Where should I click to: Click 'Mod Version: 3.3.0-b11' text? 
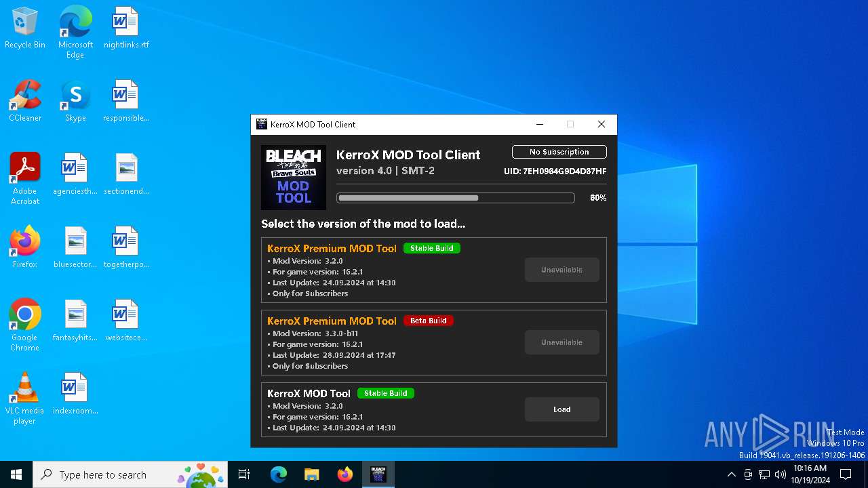coord(315,333)
